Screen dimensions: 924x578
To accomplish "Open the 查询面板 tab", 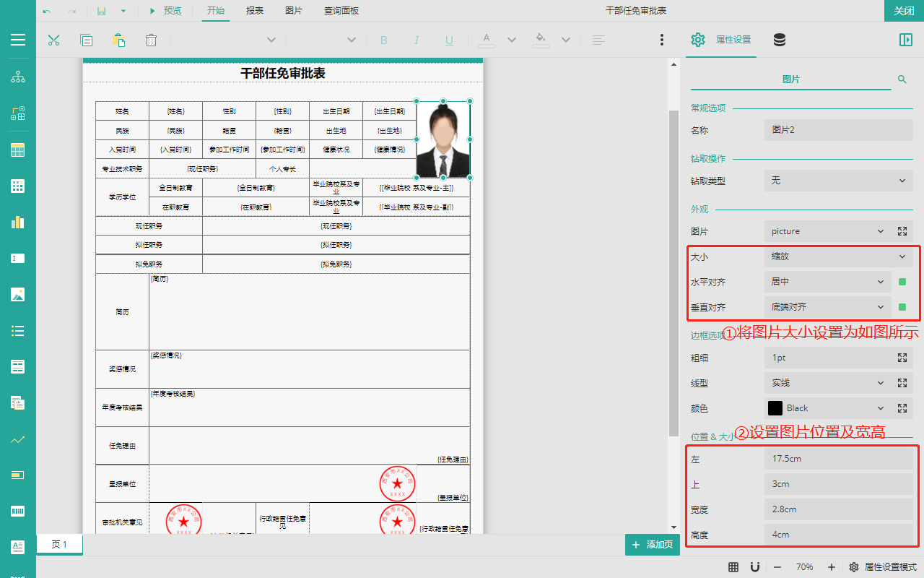I will tap(341, 11).
